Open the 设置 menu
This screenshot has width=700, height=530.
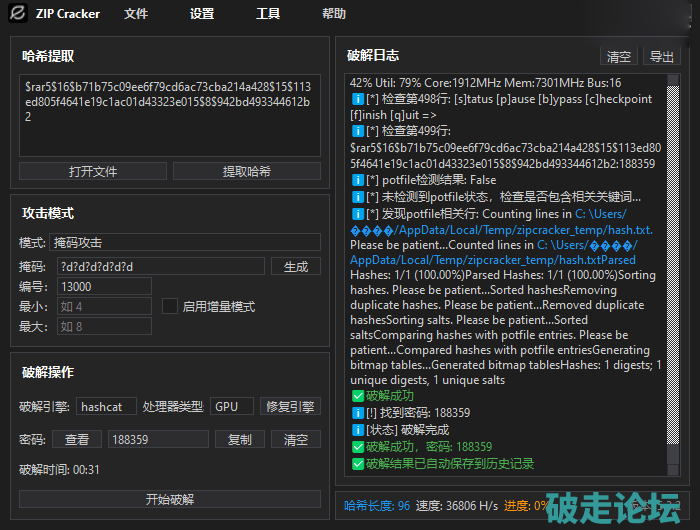[202, 14]
